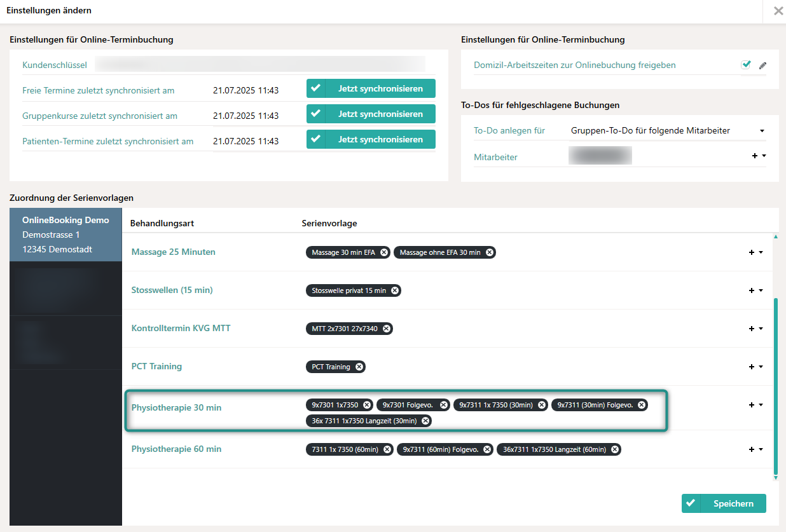The height and width of the screenshot is (532, 786).
Task: Remove the "Stosswelle privat 15 min" tag
Action: click(x=396, y=290)
